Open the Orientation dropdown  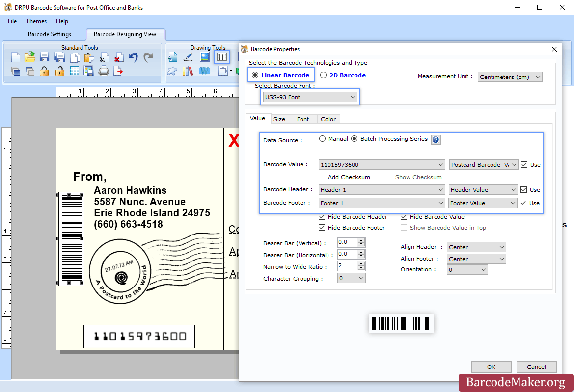pos(467,270)
